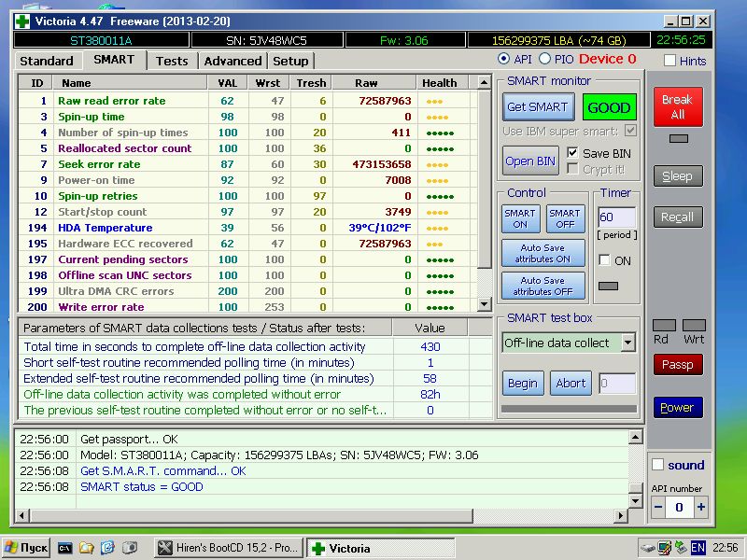Click the SMART test box number field

(617, 384)
